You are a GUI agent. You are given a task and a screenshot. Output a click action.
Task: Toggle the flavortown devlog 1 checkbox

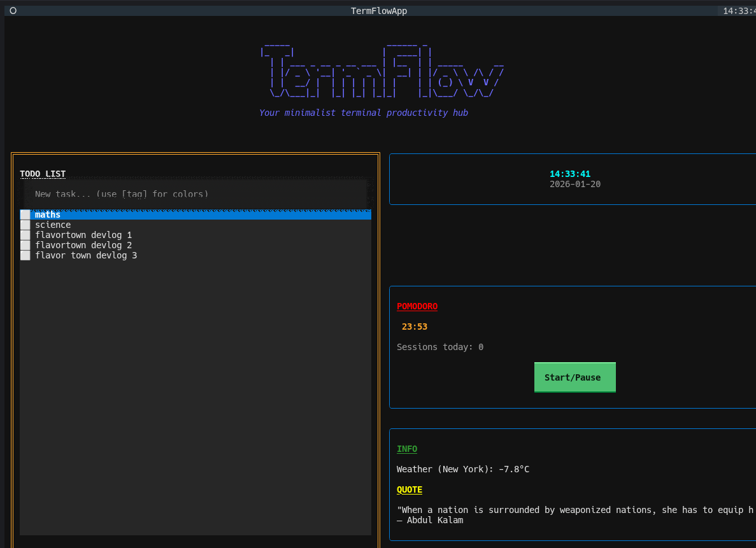coord(25,235)
